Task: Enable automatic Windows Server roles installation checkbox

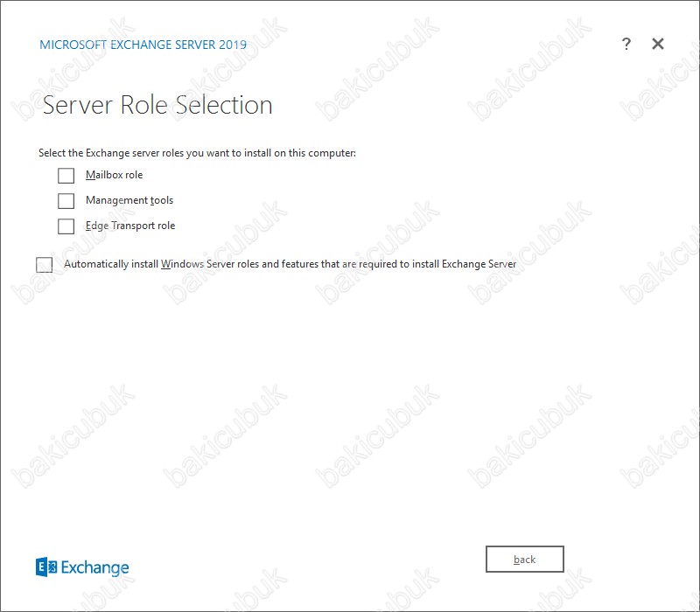Action: tap(45, 265)
